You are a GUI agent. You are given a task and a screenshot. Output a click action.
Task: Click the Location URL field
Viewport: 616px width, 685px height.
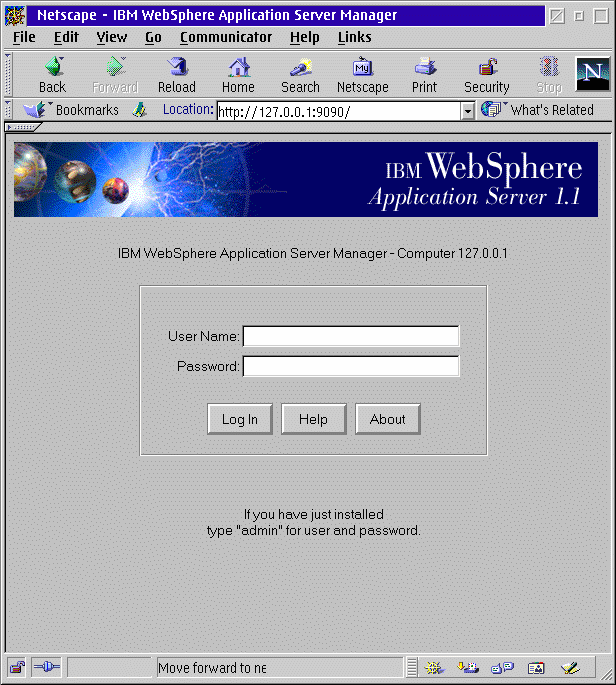pos(339,111)
